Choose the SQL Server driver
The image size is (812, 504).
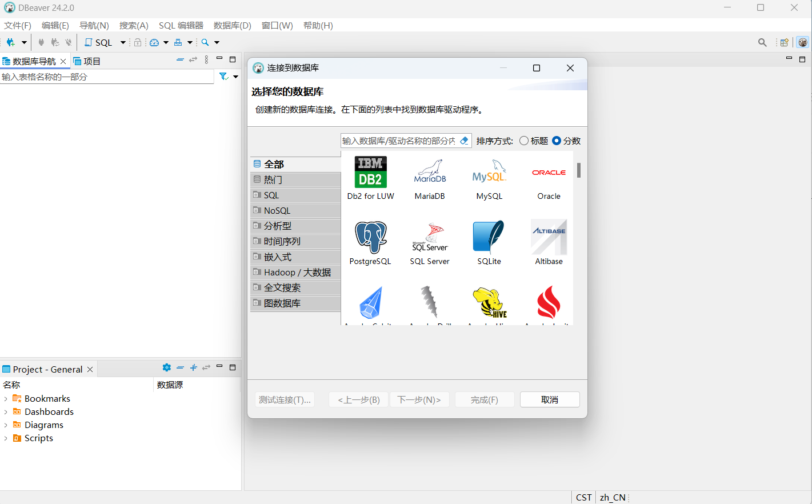430,243
